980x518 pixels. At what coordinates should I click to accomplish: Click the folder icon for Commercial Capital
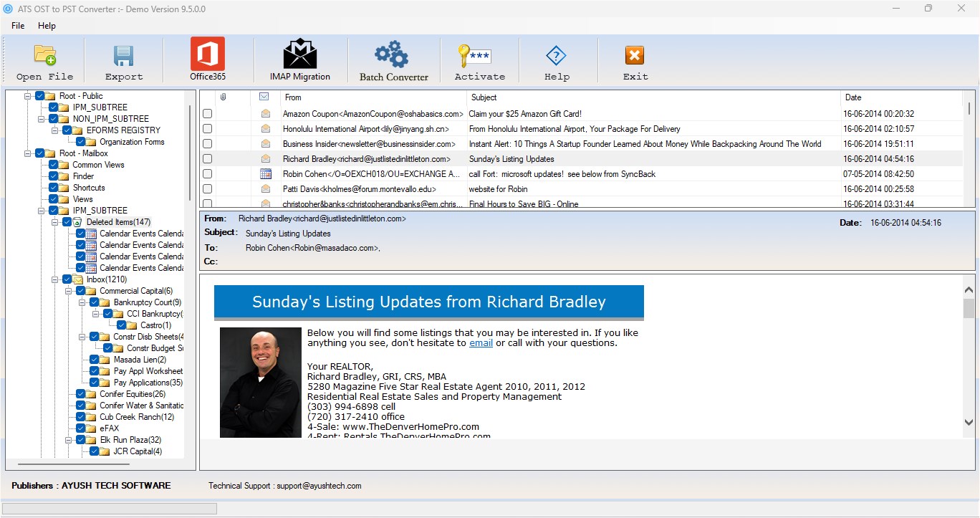click(x=91, y=291)
